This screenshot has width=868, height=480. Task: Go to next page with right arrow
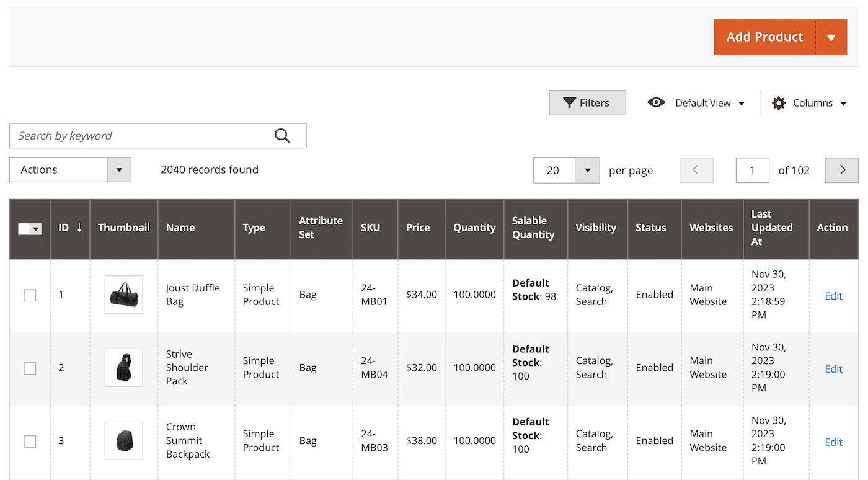(x=841, y=170)
